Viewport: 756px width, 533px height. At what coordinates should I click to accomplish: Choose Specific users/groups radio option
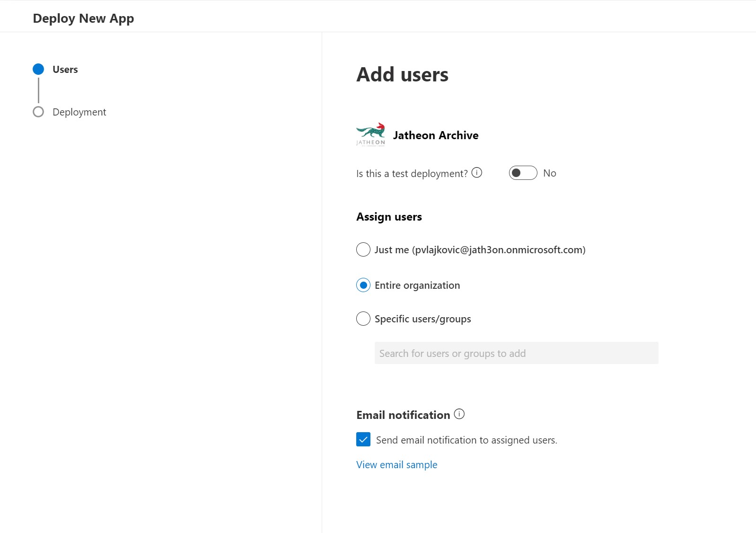tap(363, 319)
